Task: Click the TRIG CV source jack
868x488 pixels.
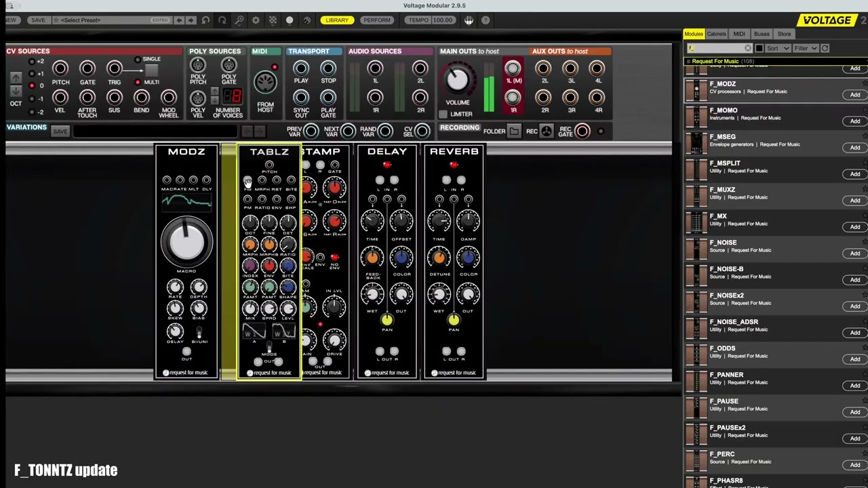Action: tap(114, 68)
